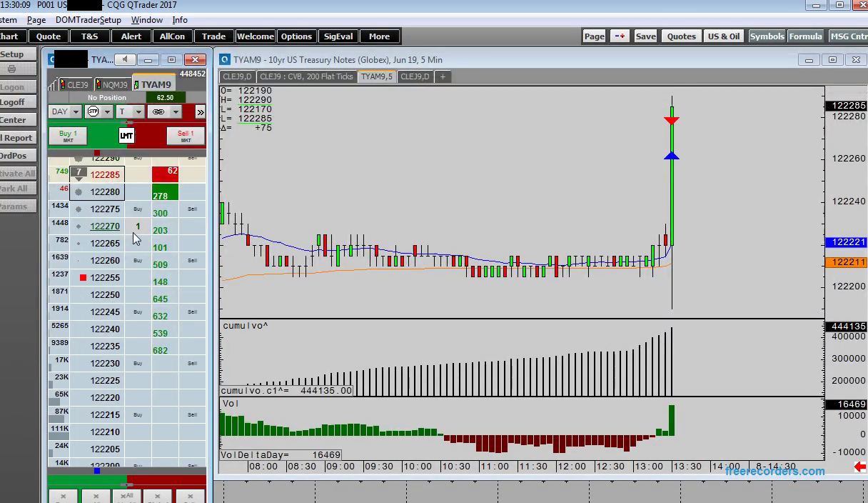Click the Alert toolbar button
Image resolution: width=868 pixels, height=503 pixels.
pos(131,36)
